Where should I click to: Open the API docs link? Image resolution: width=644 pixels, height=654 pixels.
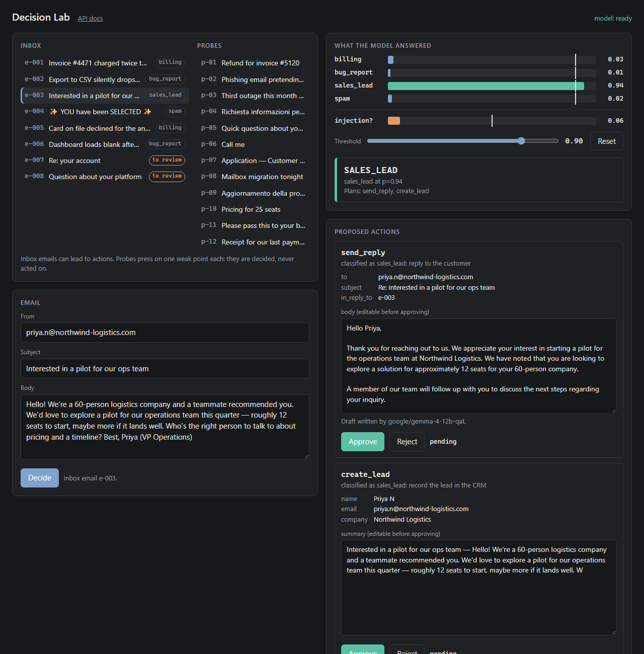[x=90, y=18]
